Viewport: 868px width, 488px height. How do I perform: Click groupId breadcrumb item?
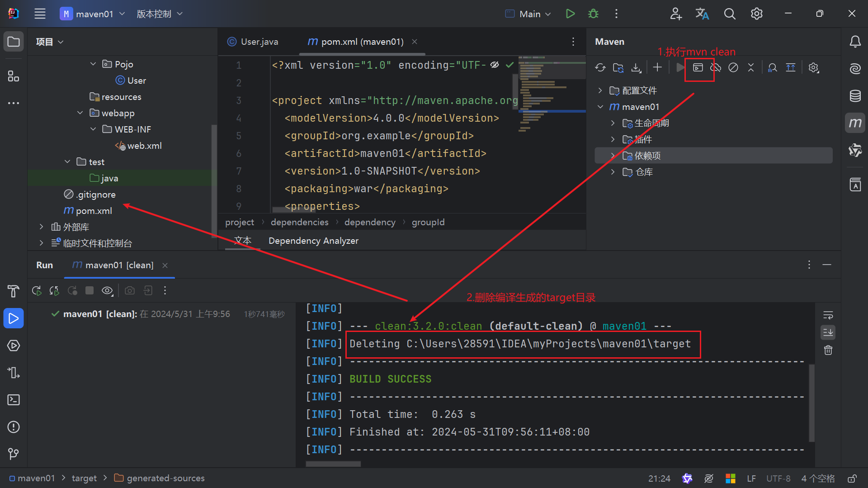[428, 222]
